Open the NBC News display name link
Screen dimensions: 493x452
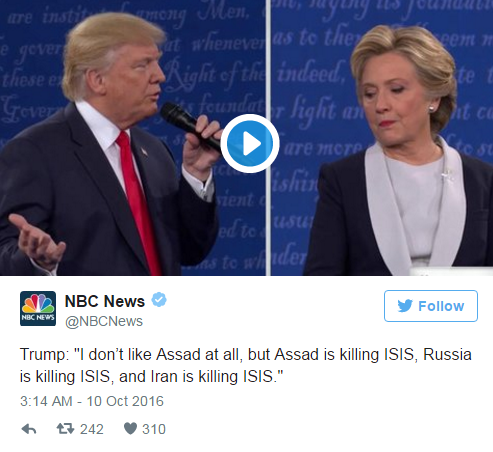[x=105, y=301]
